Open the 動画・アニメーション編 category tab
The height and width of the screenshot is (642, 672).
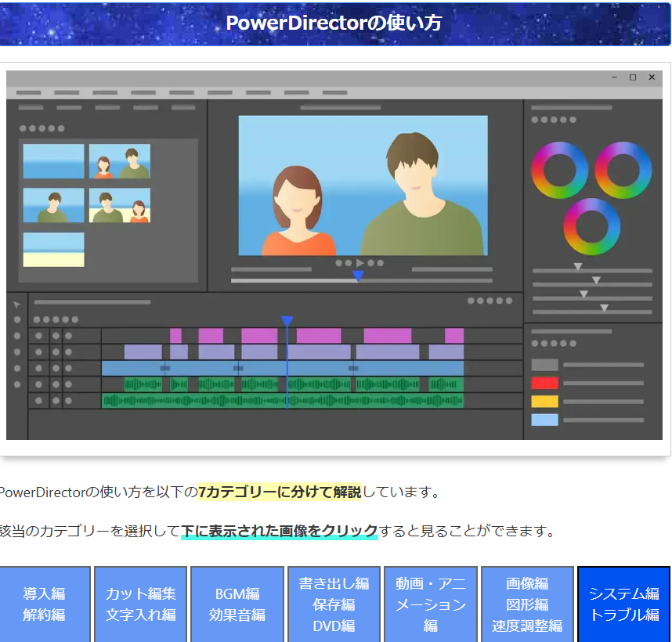click(431, 604)
